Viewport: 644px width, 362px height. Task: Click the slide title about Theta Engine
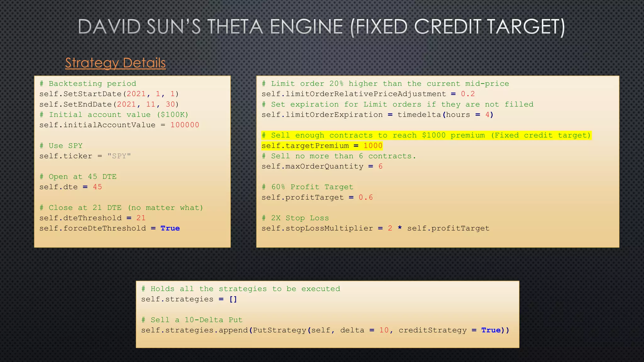321,27
